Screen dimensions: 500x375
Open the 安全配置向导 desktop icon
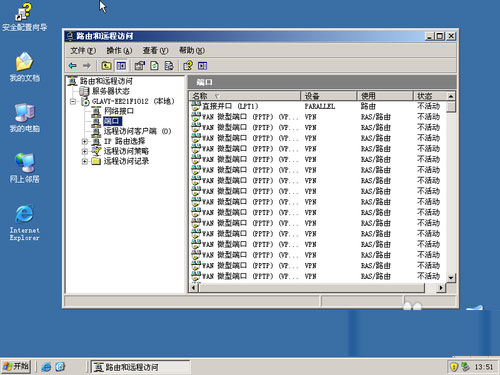pos(24,17)
